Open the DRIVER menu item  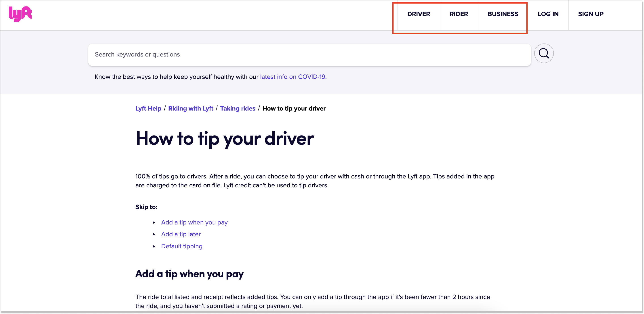tap(419, 14)
